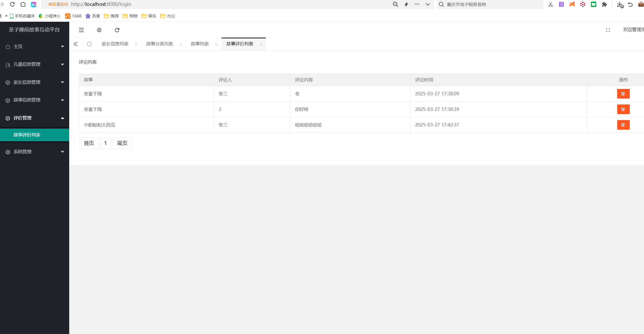644x334 pixels.
Task: Click the browser address bar URL
Action: pyautogui.click(x=101, y=4)
